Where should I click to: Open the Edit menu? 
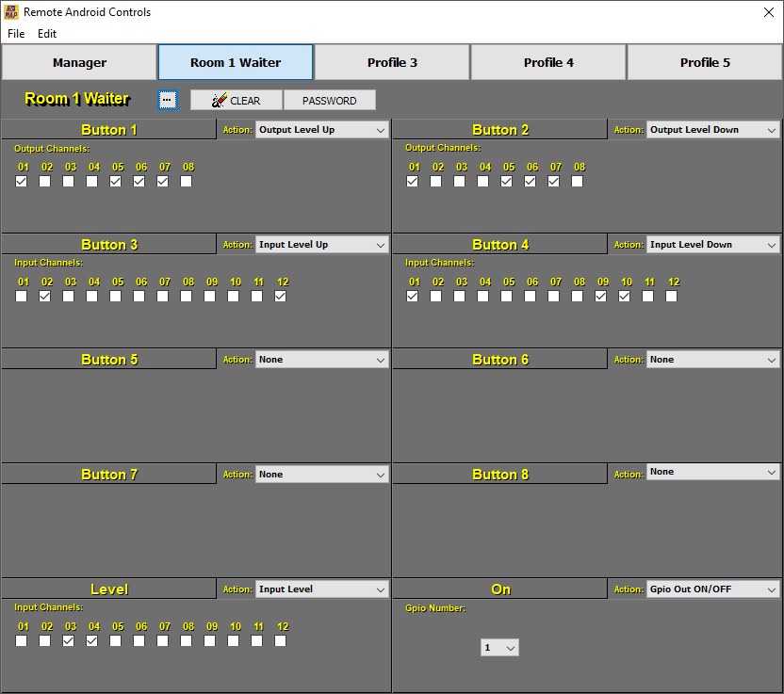pyautogui.click(x=46, y=33)
